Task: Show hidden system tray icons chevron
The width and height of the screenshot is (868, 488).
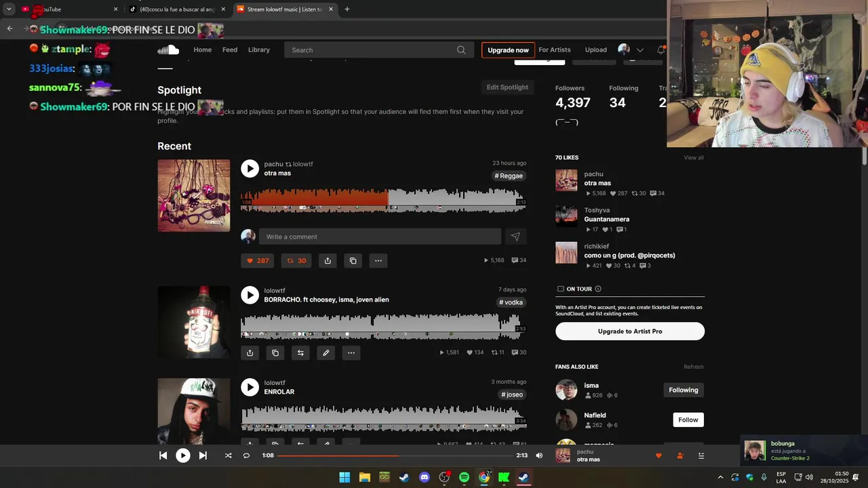Action: [x=720, y=477]
